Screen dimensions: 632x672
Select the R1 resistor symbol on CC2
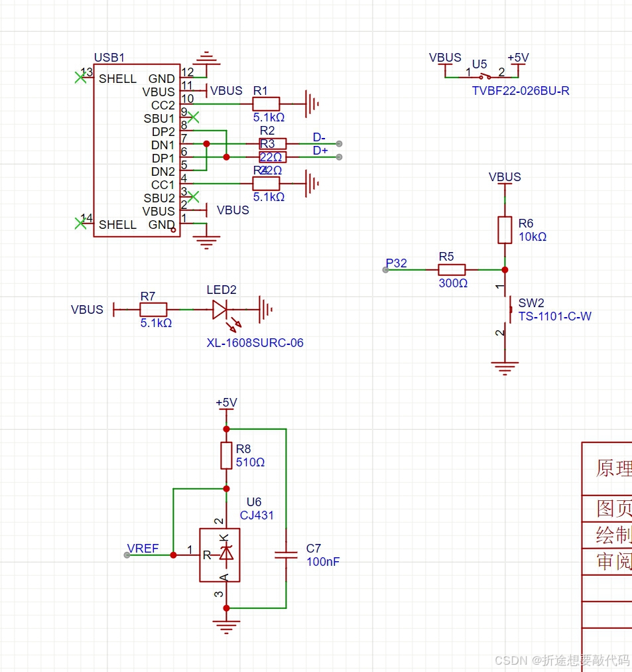pyautogui.click(x=266, y=103)
